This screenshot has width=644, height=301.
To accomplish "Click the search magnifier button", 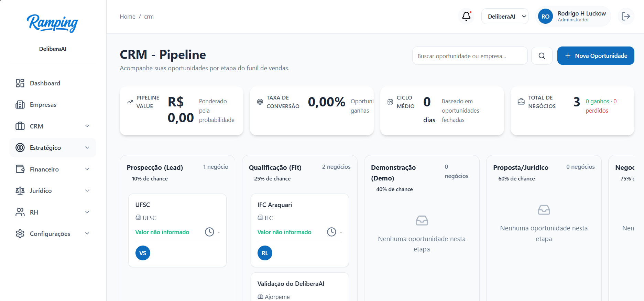I will pyautogui.click(x=542, y=56).
